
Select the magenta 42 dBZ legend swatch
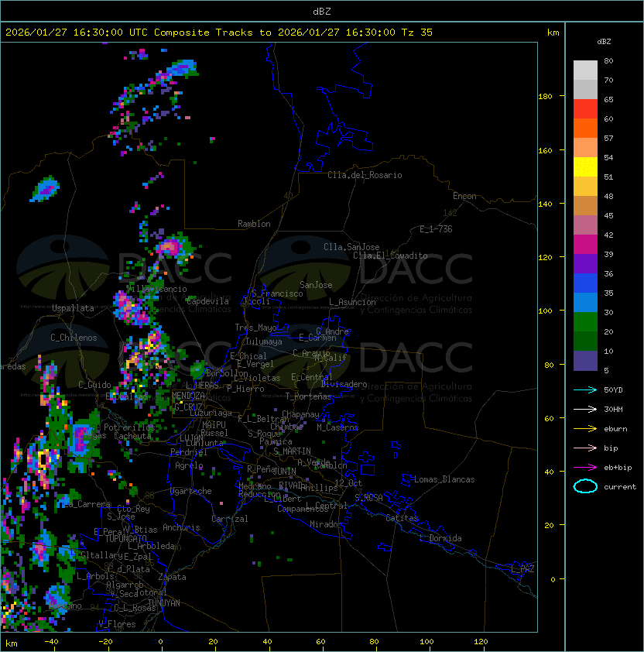pyautogui.click(x=585, y=245)
